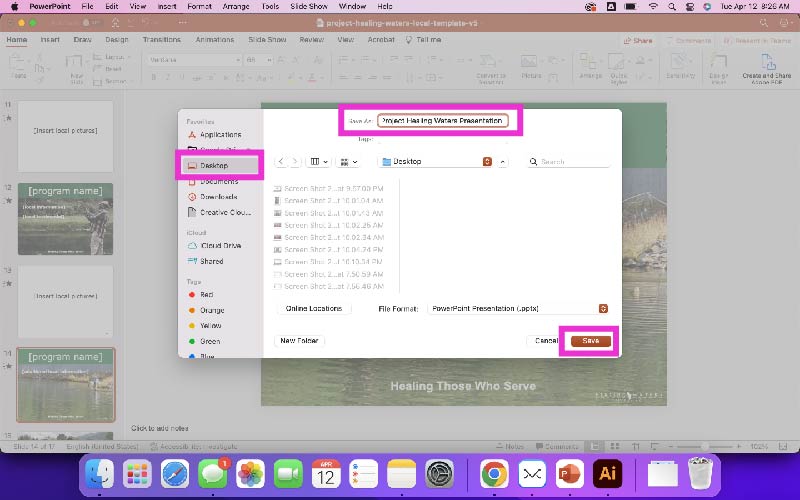Click Create and Share Adobe PDF

(x=766, y=70)
